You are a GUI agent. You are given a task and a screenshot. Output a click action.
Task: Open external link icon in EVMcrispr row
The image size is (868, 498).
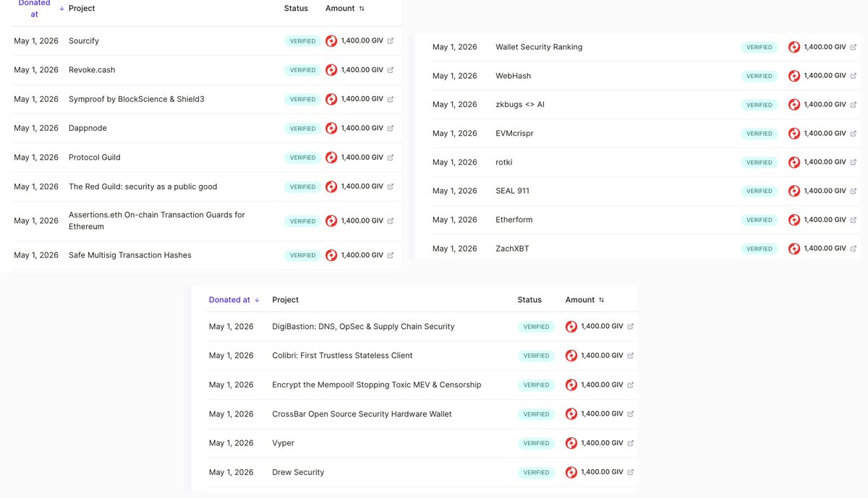(854, 134)
